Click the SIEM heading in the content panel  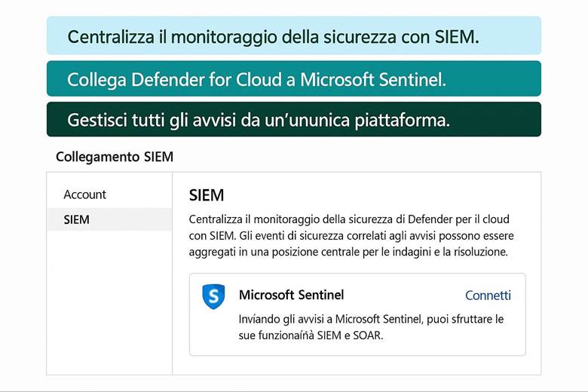click(x=207, y=195)
